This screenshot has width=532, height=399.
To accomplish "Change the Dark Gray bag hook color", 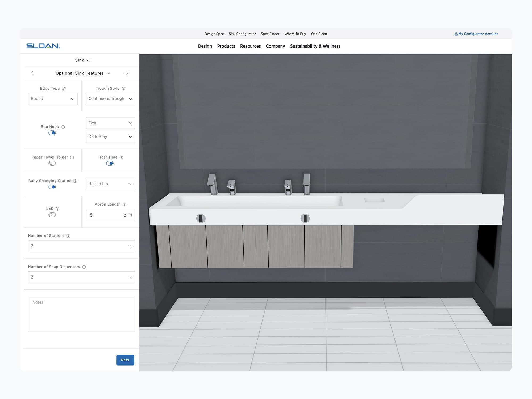I will pyautogui.click(x=110, y=137).
